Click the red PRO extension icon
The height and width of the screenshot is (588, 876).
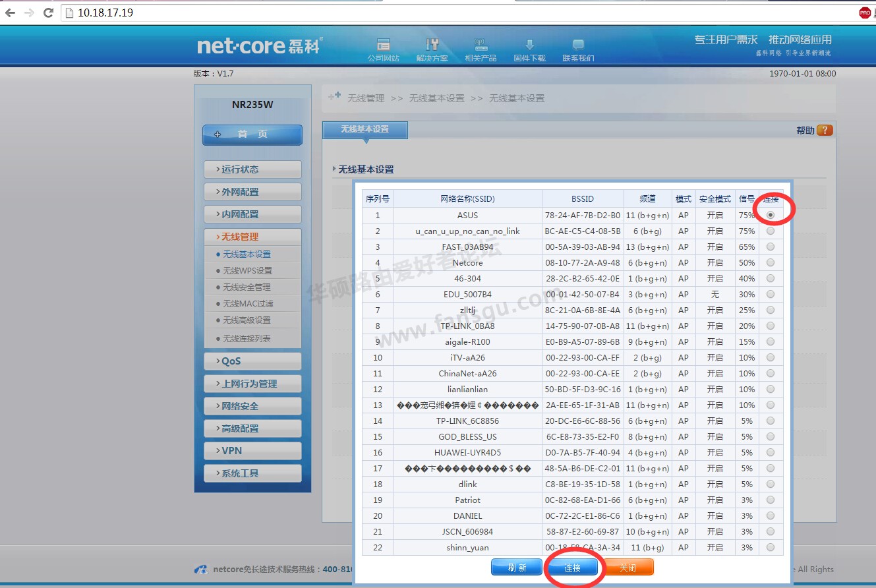(865, 13)
